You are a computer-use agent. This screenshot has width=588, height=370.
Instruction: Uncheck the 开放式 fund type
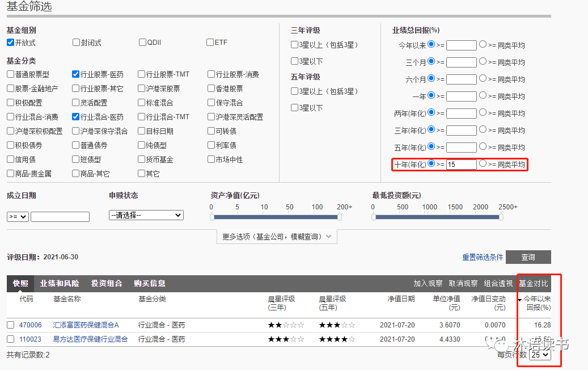tap(10, 41)
